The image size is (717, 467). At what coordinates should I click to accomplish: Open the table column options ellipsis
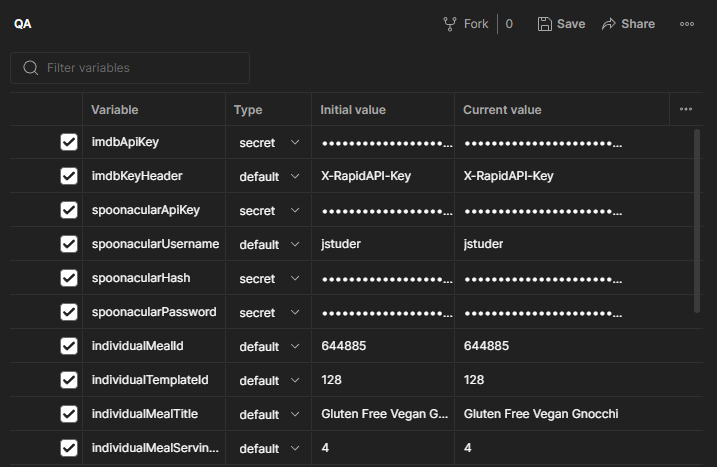[686, 109]
